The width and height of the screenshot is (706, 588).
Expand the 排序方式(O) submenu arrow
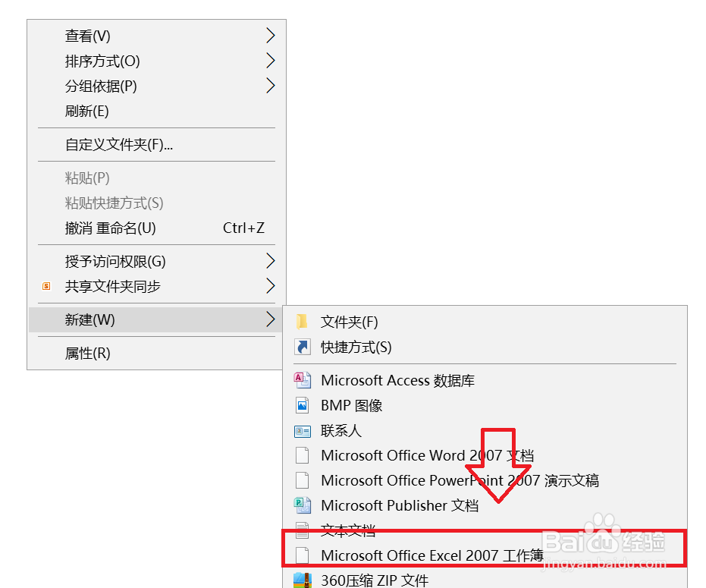click(x=270, y=61)
